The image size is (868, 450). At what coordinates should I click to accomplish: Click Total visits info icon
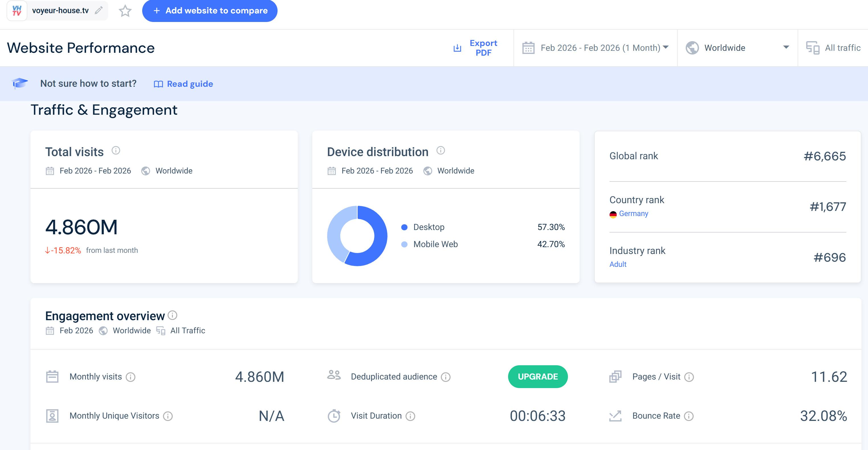pos(116,150)
